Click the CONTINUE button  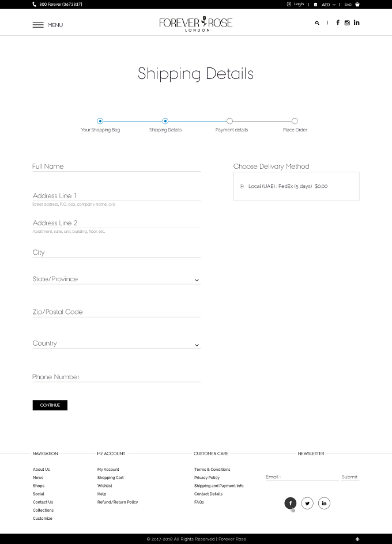tap(50, 405)
